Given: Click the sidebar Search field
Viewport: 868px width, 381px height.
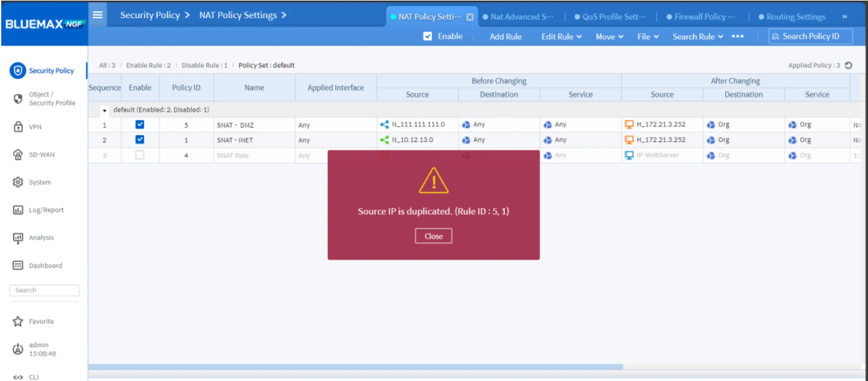Looking at the screenshot, I should (x=44, y=290).
